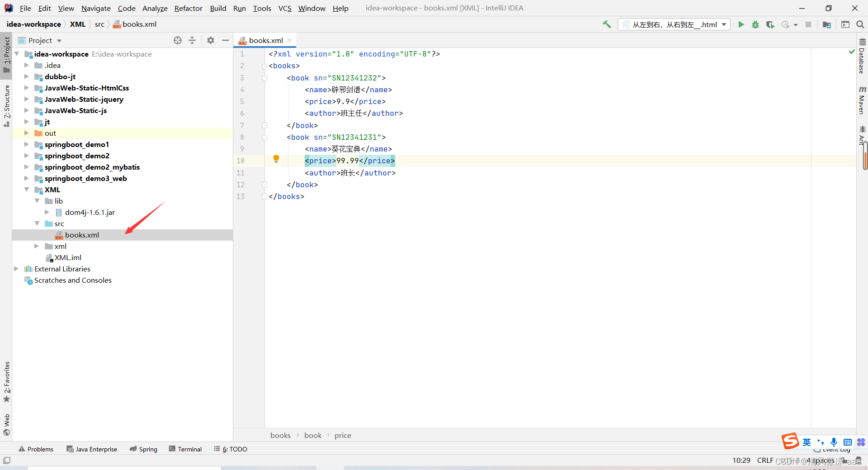Collapse the src folder

coord(37,223)
